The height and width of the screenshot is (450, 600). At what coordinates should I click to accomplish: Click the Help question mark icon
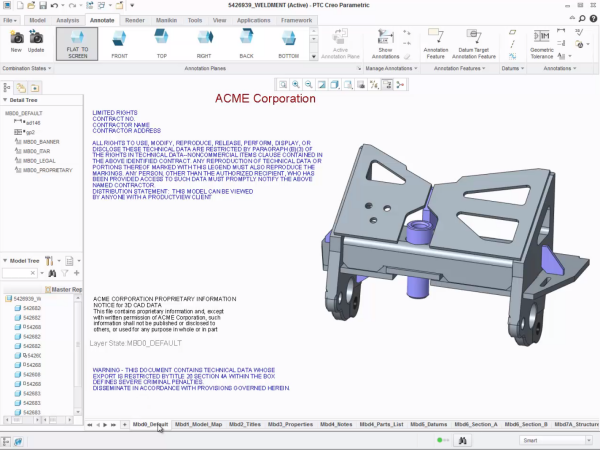(x=593, y=18)
